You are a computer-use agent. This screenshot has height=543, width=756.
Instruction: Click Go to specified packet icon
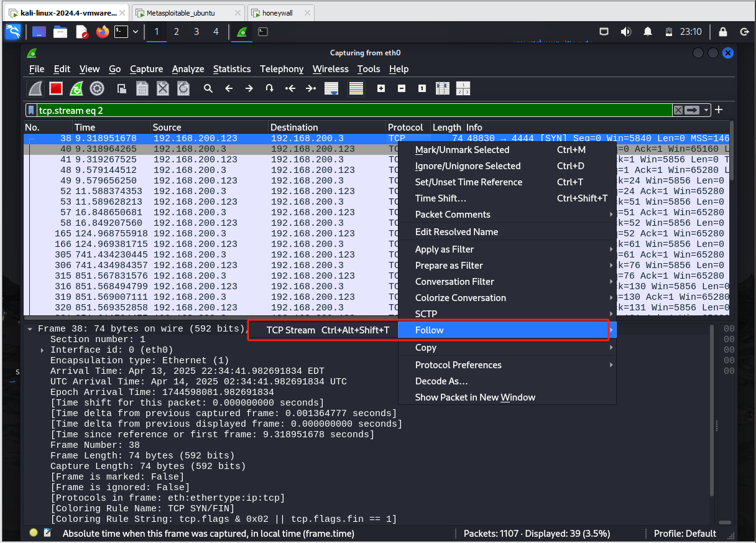pos(269,88)
